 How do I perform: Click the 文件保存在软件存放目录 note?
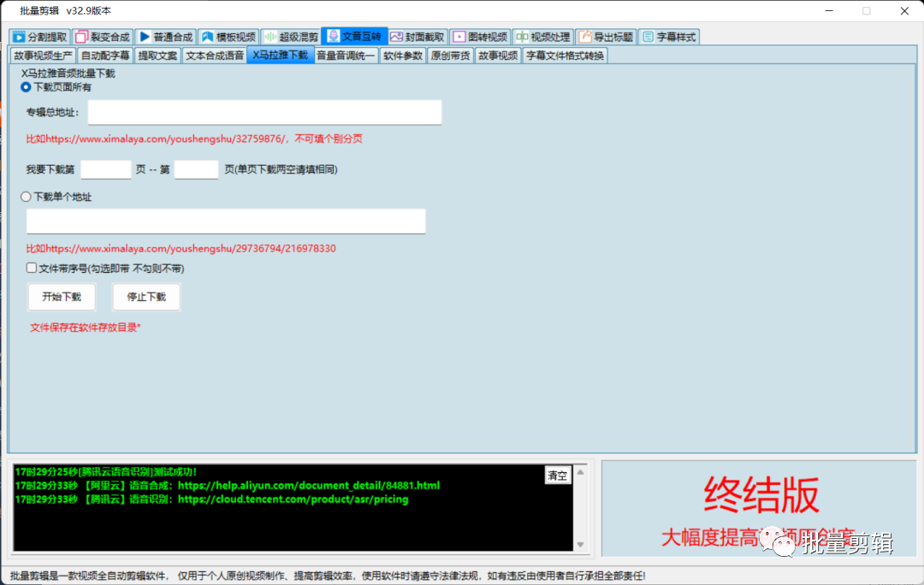[86, 328]
